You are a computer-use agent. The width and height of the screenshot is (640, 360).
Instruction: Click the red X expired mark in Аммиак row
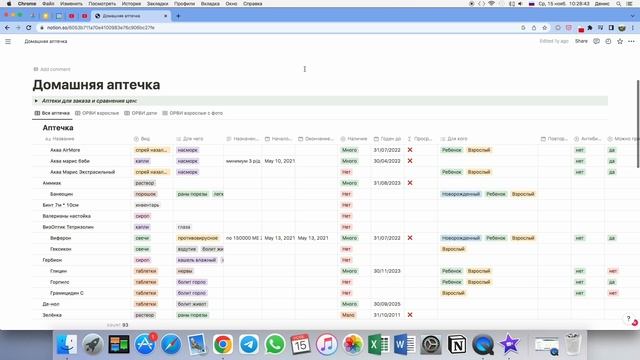[x=410, y=183]
